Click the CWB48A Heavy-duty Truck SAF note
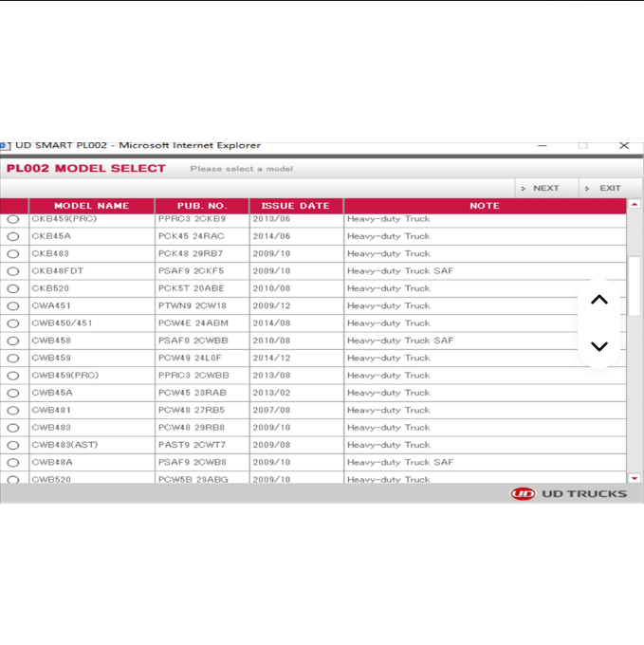Screen dimensions: 644x645 click(400, 462)
